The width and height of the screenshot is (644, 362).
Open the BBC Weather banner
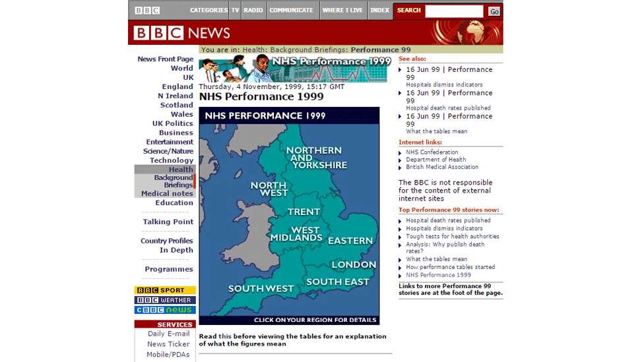click(165, 300)
